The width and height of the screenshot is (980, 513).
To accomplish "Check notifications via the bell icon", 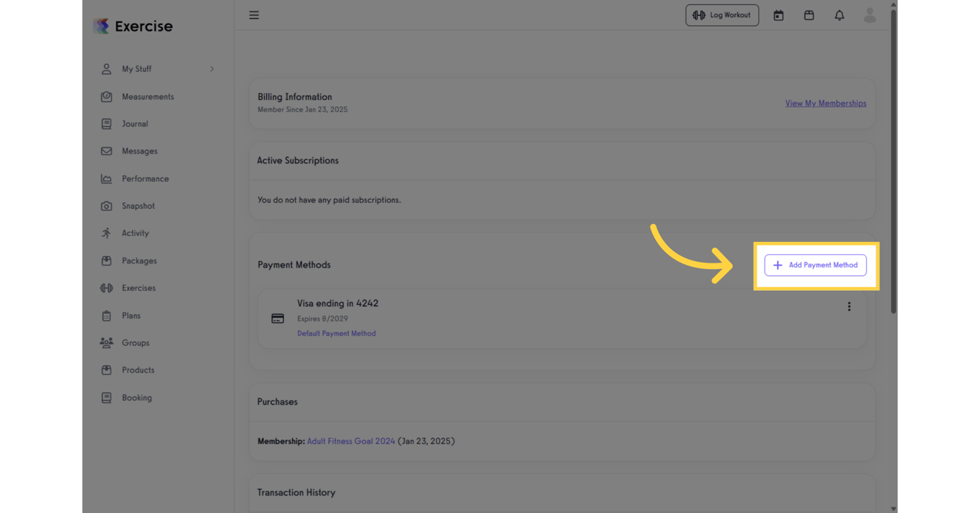I will pos(839,15).
